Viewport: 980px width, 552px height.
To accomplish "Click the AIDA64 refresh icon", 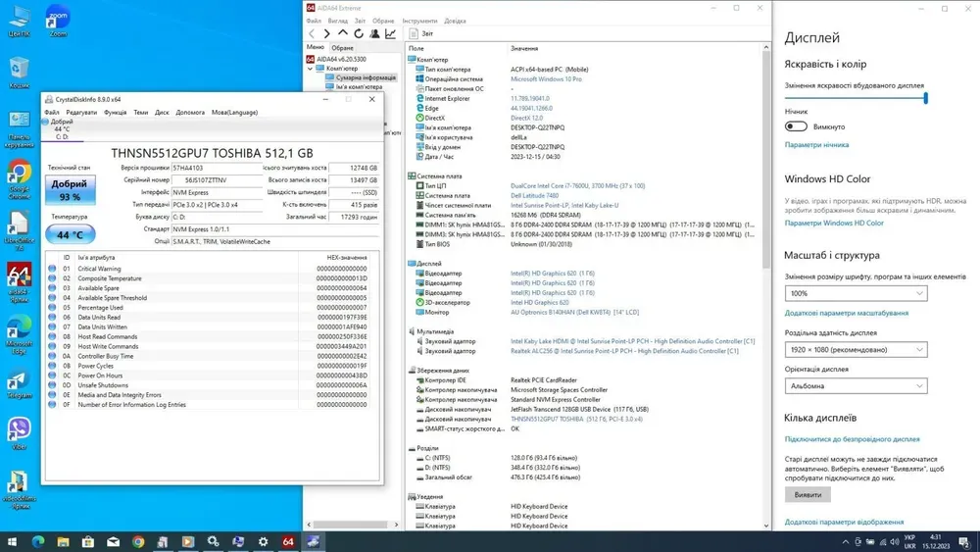I will click(x=359, y=33).
